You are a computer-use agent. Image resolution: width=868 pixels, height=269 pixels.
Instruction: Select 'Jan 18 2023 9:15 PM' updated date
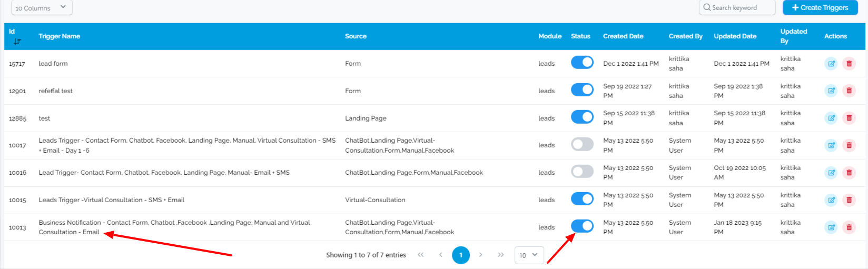[x=737, y=227]
